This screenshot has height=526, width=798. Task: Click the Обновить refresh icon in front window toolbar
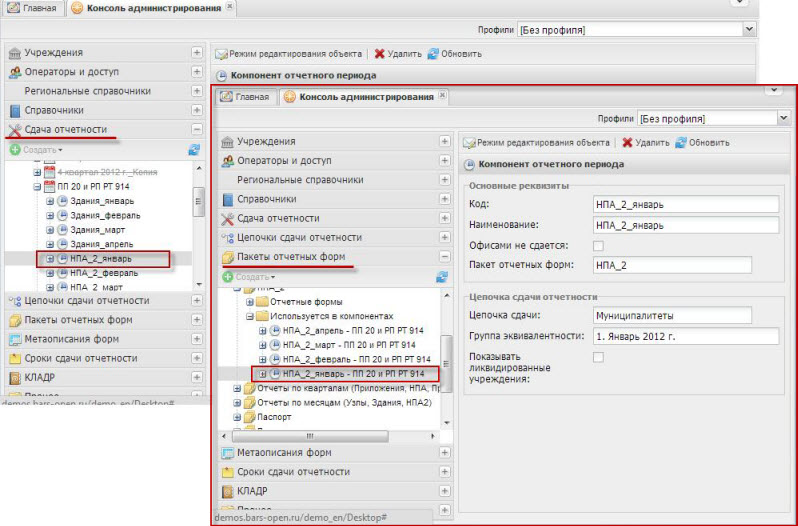[681, 143]
